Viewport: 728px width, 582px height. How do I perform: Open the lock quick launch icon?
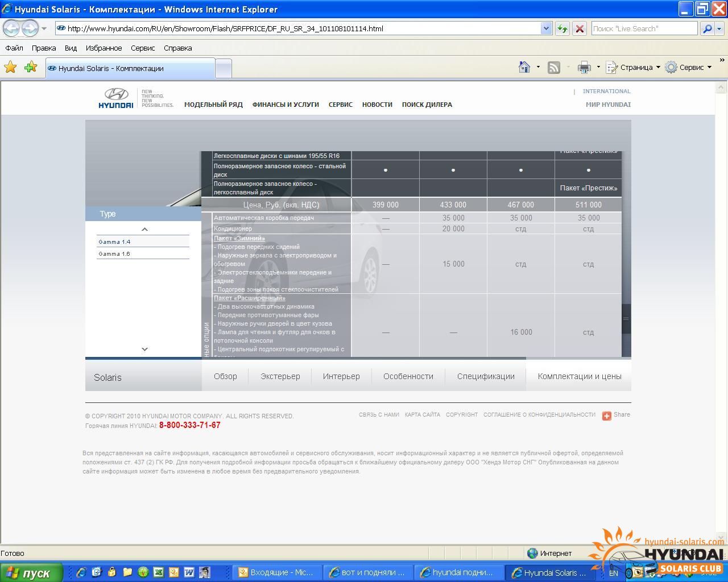point(112,572)
